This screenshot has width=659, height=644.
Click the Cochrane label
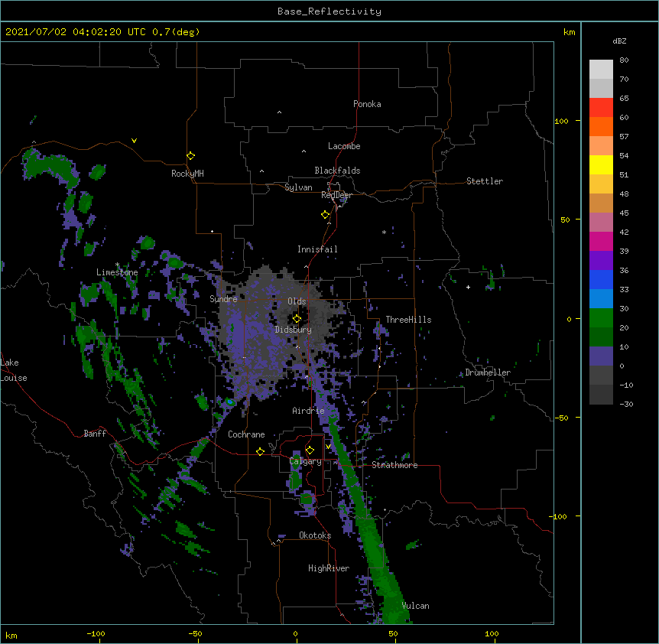tap(246, 434)
